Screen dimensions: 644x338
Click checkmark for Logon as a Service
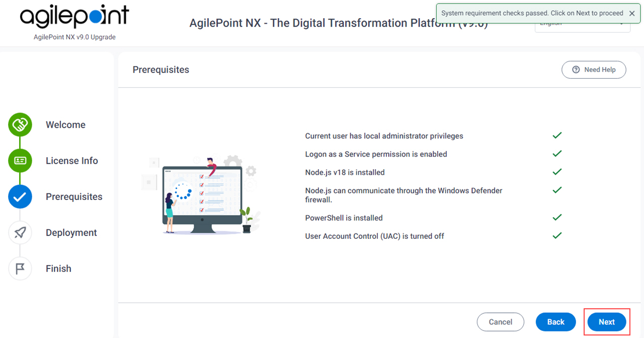coord(557,154)
